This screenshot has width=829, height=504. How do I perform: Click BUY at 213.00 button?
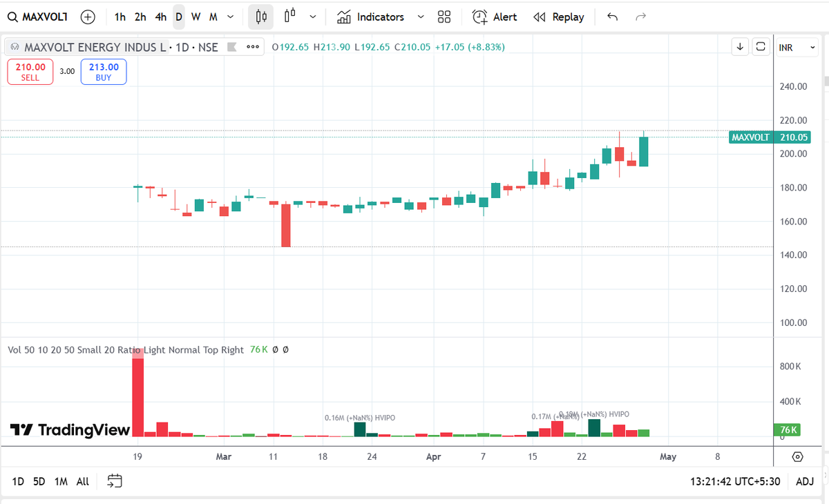[104, 72]
